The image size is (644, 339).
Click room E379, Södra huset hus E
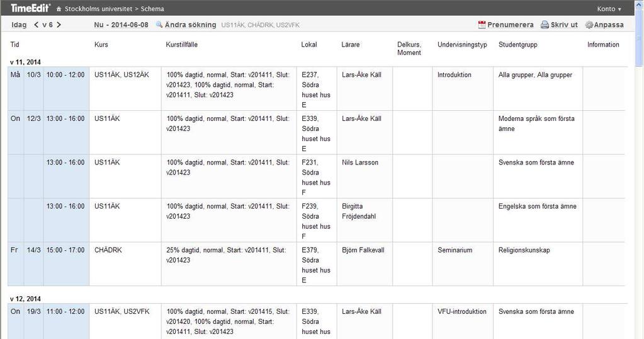pyautogui.click(x=316, y=265)
